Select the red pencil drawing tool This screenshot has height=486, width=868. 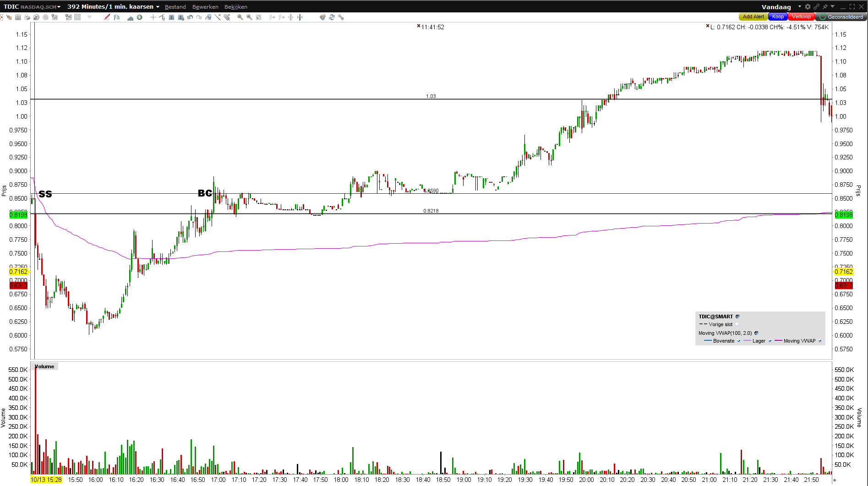pos(107,17)
